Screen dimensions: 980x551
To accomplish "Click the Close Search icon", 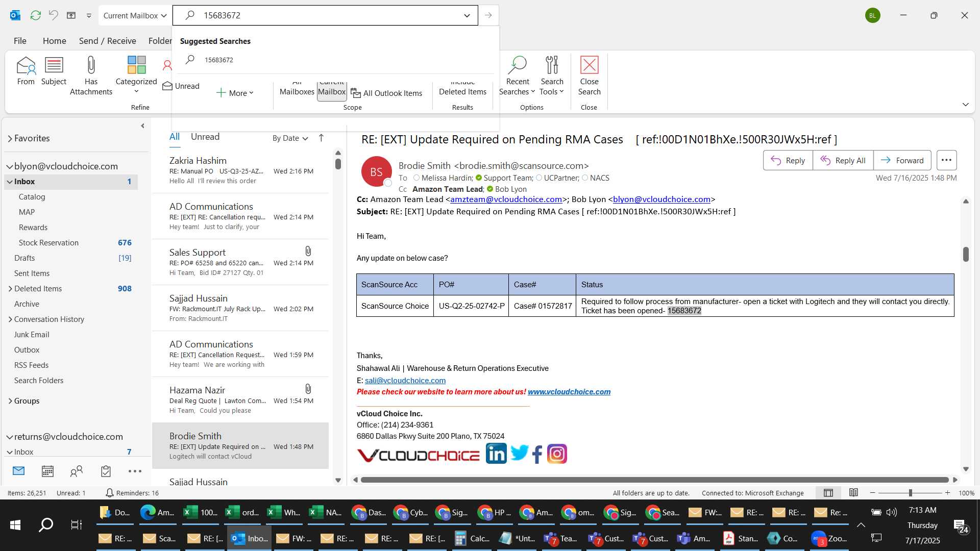I will point(589,76).
